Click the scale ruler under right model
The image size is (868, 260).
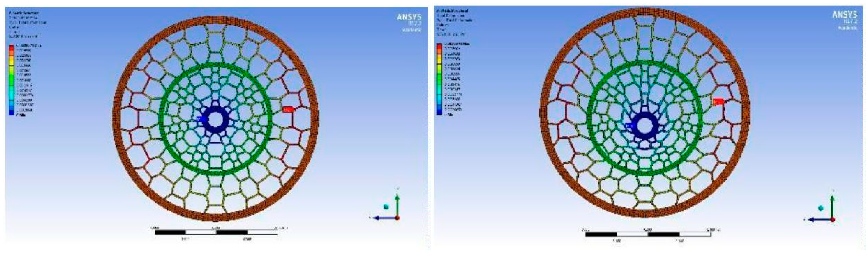[x=648, y=234]
